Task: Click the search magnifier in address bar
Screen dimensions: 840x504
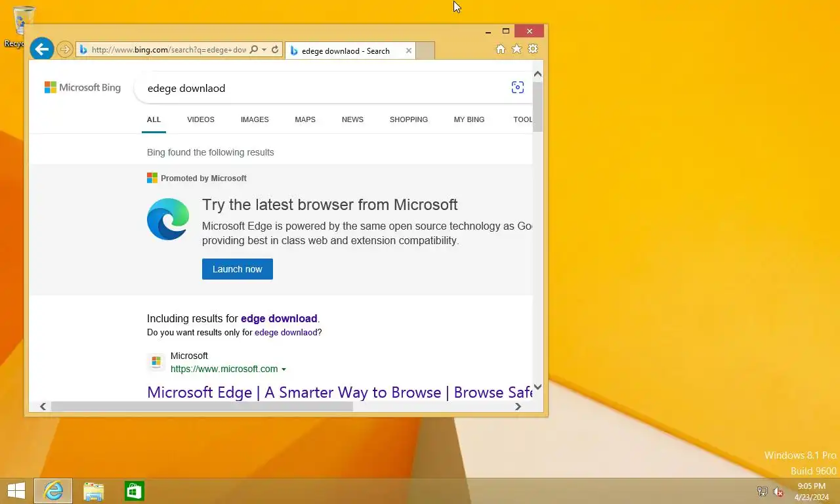Action: click(254, 50)
